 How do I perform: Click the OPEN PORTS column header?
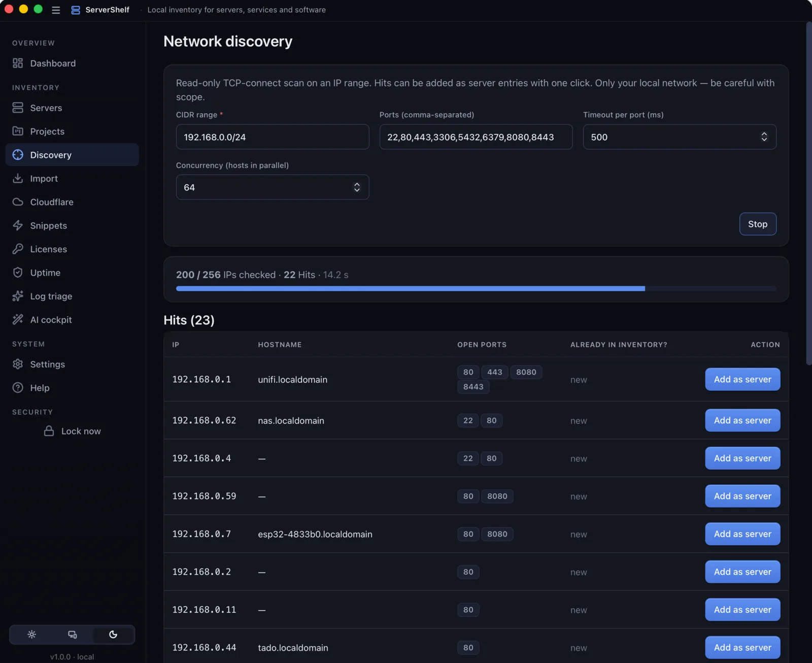click(482, 345)
